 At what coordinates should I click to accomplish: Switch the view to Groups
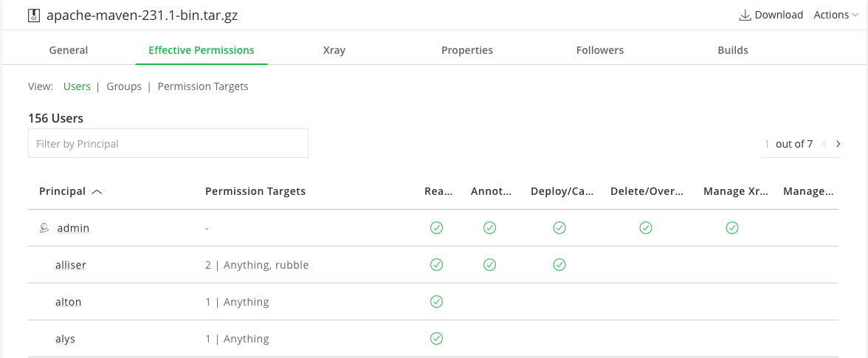coord(124,86)
